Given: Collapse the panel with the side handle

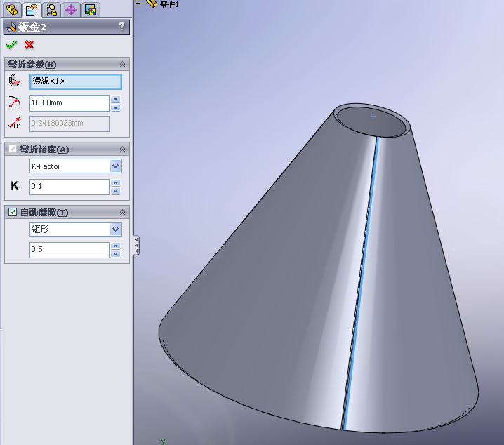Looking at the screenshot, I should pyautogui.click(x=137, y=246).
